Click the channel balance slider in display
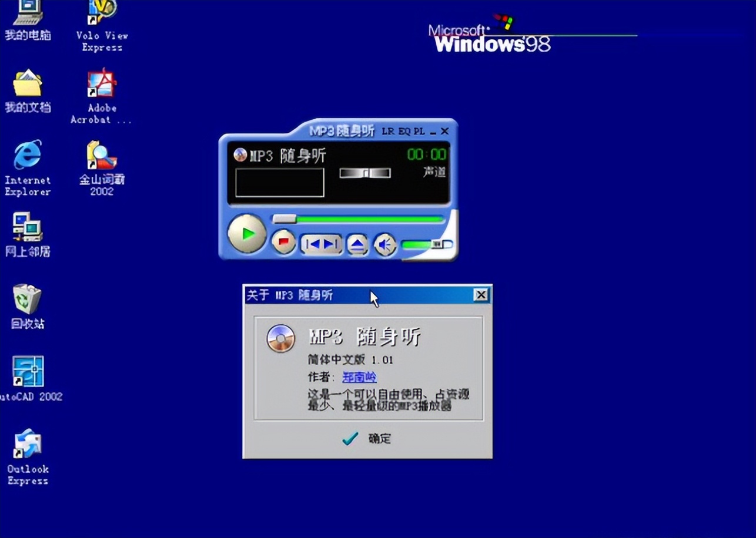The width and height of the screenshot is (756, 538). 365,173
